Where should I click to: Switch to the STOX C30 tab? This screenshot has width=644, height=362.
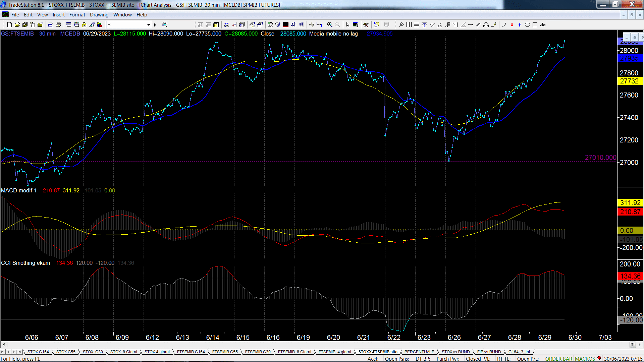[x=93, y=352]
